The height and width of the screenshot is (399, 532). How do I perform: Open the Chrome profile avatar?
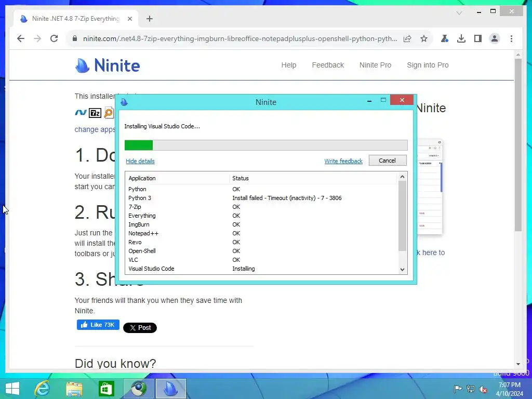[495, 38]
